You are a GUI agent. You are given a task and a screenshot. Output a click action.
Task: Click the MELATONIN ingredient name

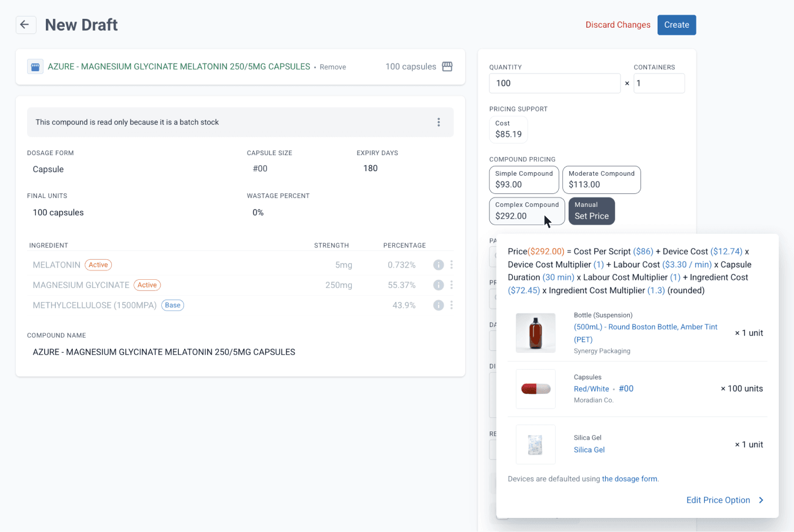tap(56, 265)
